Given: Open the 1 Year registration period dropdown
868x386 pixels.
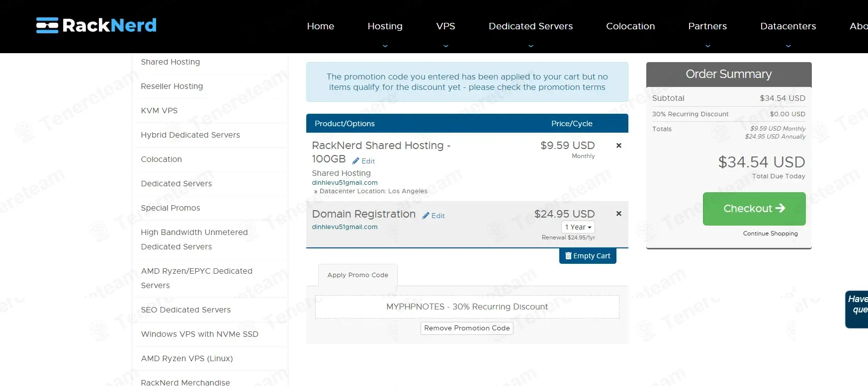Looking at the screenshot, I should (578, 227).
